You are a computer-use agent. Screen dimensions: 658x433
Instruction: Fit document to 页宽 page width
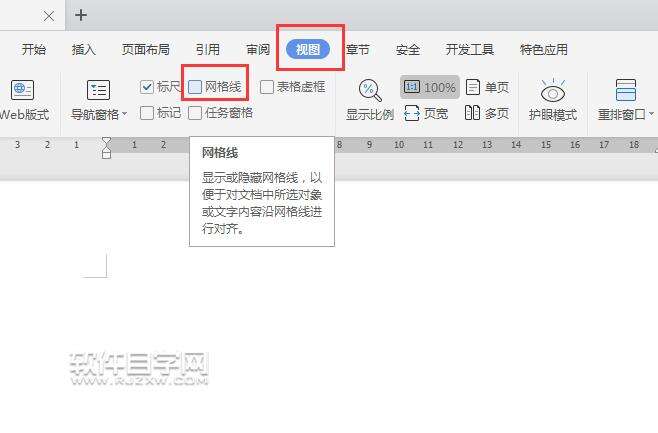tap(426, 113)
